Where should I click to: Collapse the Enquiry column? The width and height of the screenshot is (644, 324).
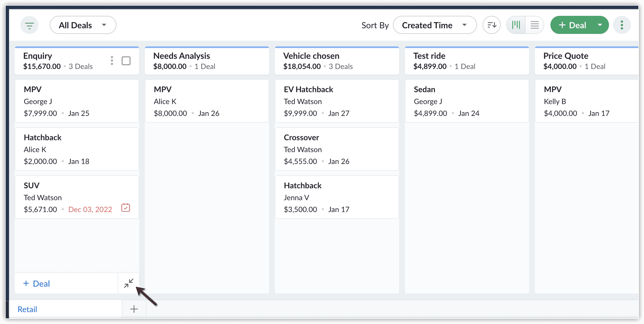click(129, 283)
